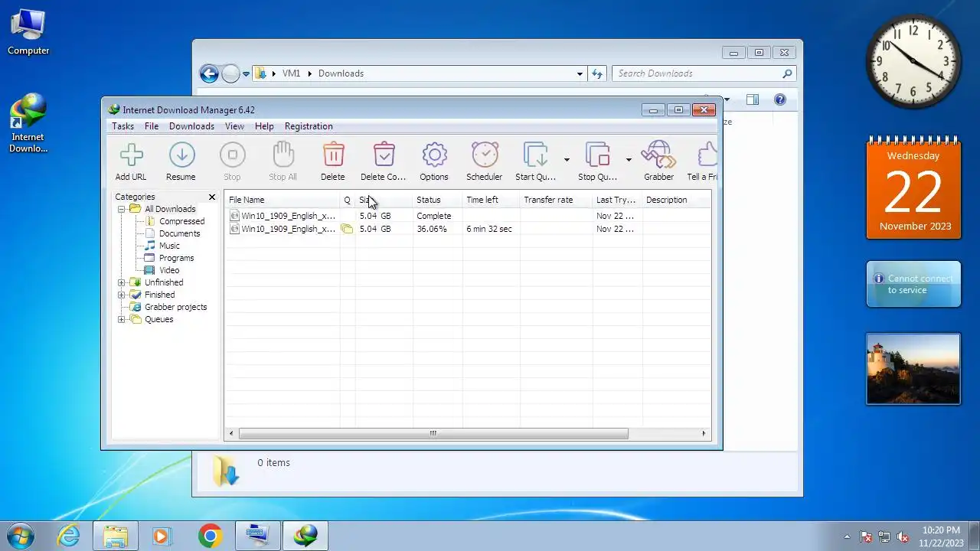Expand the Finished category

[121, 295]
